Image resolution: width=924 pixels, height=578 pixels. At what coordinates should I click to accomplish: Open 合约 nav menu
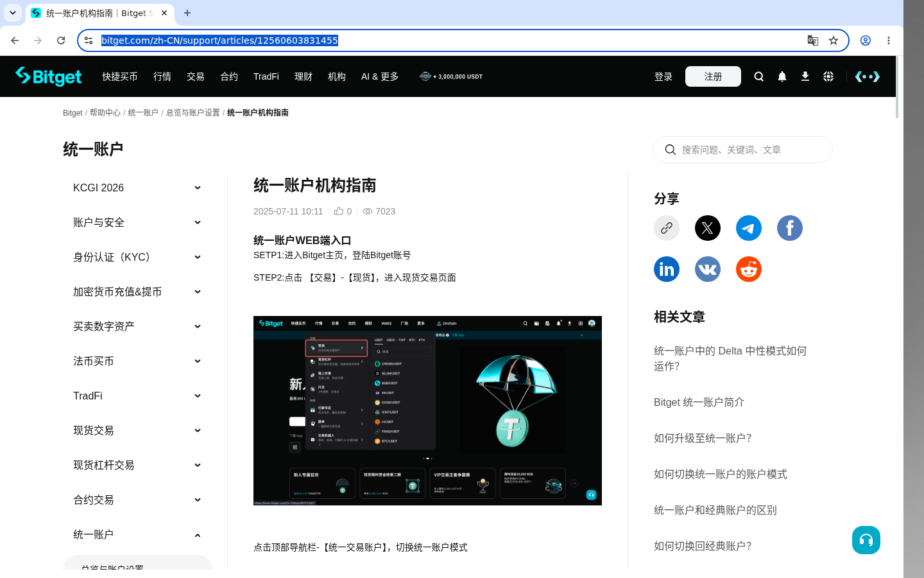click(229, 76)
